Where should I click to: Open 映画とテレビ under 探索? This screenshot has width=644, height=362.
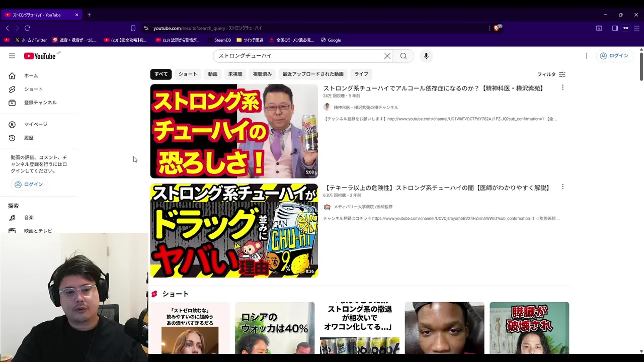pos(38,230)
